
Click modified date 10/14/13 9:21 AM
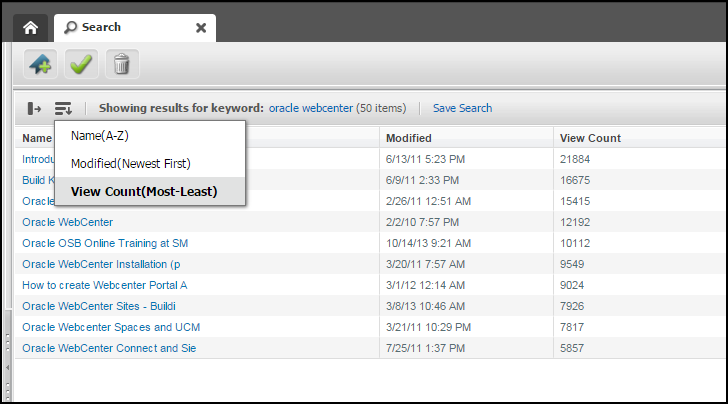click(428, 243)
